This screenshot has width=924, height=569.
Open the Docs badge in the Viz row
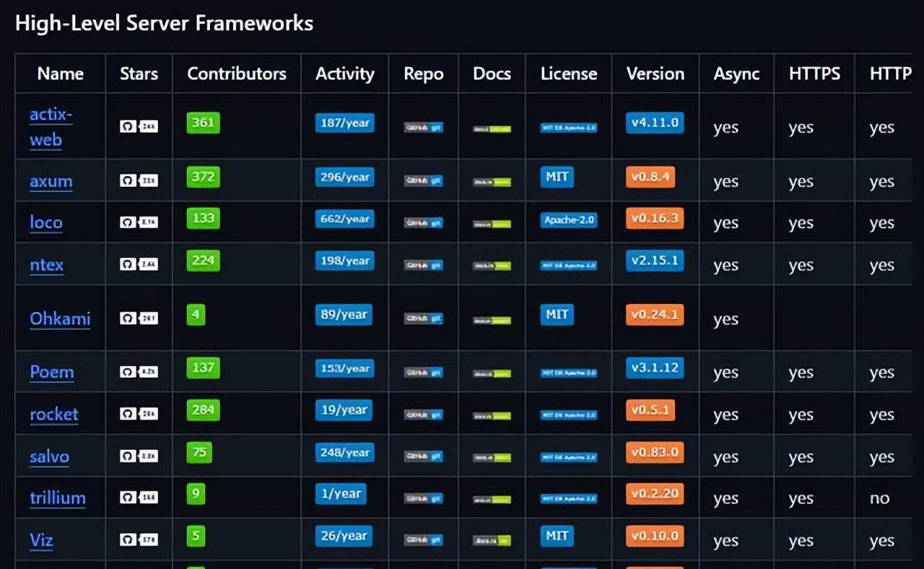click(x=492, y=540)
